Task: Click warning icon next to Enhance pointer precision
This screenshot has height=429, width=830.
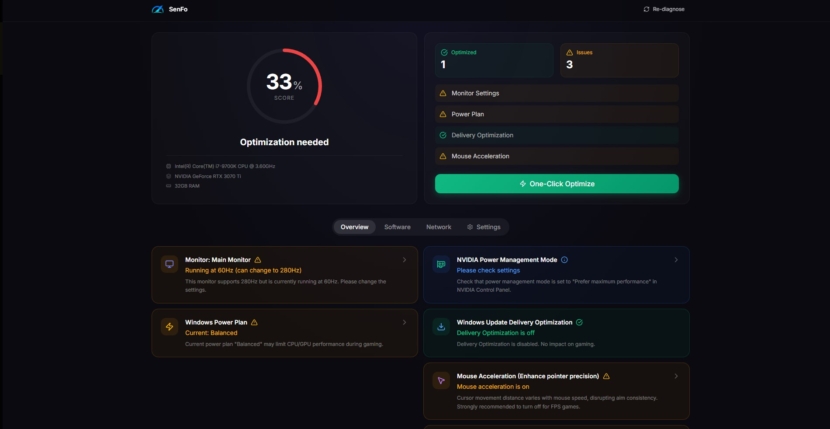Action: [x=606, y=376]
